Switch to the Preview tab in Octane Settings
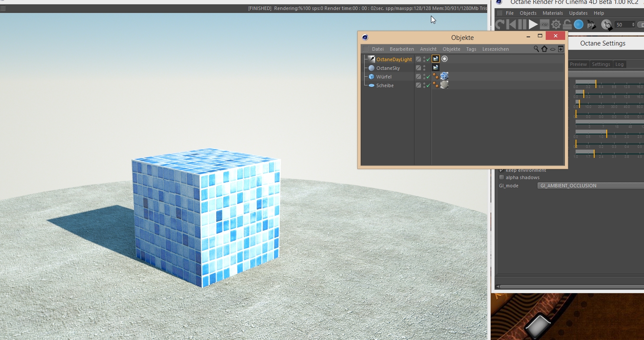The height and width of the screenshot is (340, 644). pos(578,64)
